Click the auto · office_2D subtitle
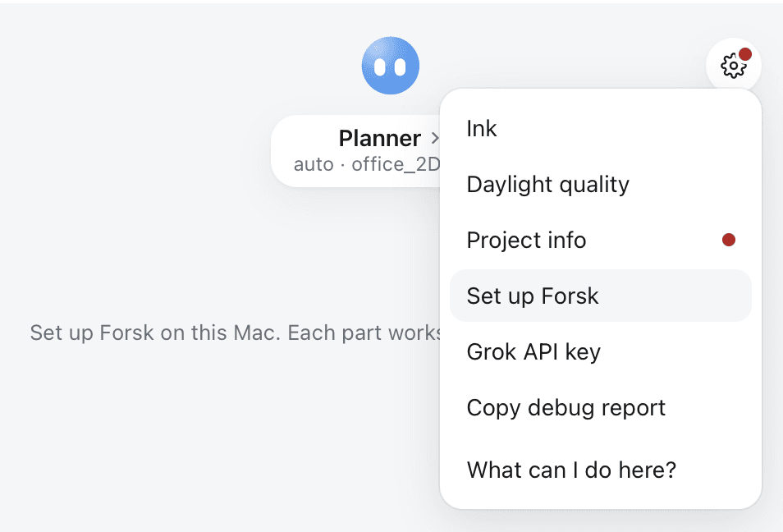 pos(367,164)
